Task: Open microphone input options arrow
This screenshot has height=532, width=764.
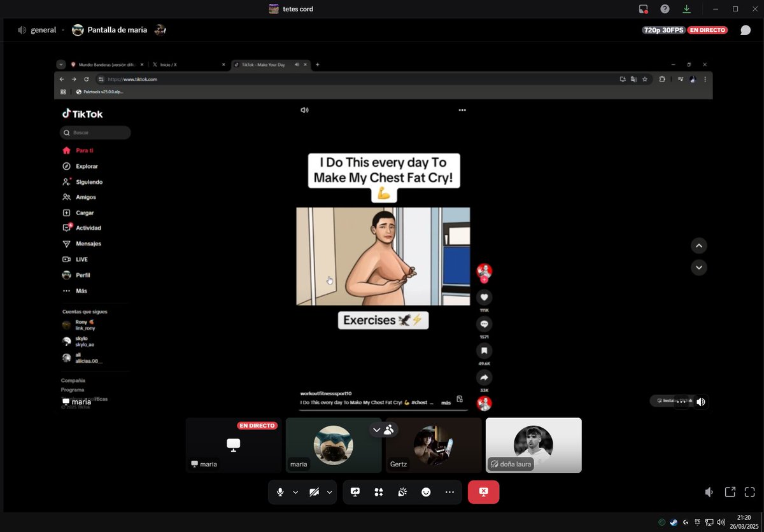Action: [x=295, y=492]
